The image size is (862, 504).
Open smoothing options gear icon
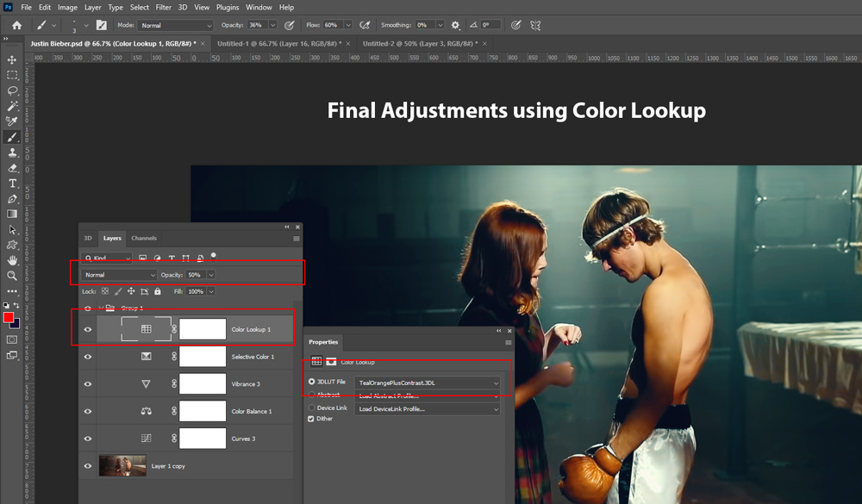coord(455,25)
